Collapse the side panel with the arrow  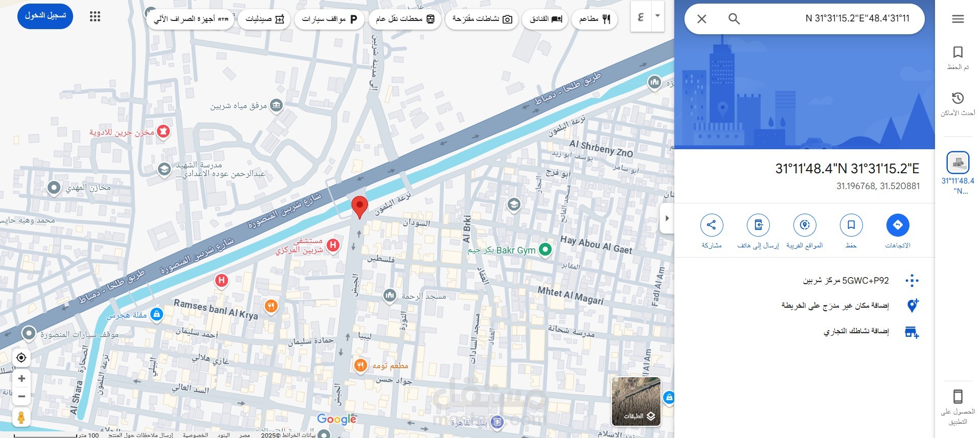tap(667, 218)
